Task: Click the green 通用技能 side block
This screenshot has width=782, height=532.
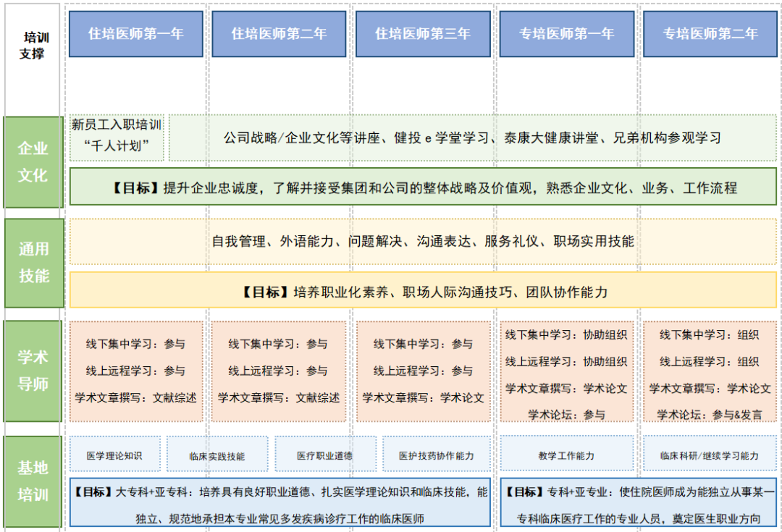Action: 33,262
